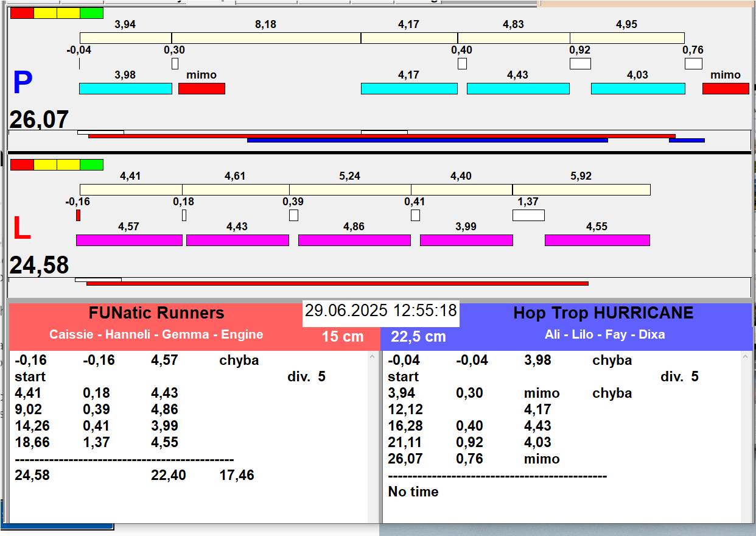This screenshot has width=756, height=536.
Task: Click the Hop Trop HURRICANE team header
Action: [603, 313]
